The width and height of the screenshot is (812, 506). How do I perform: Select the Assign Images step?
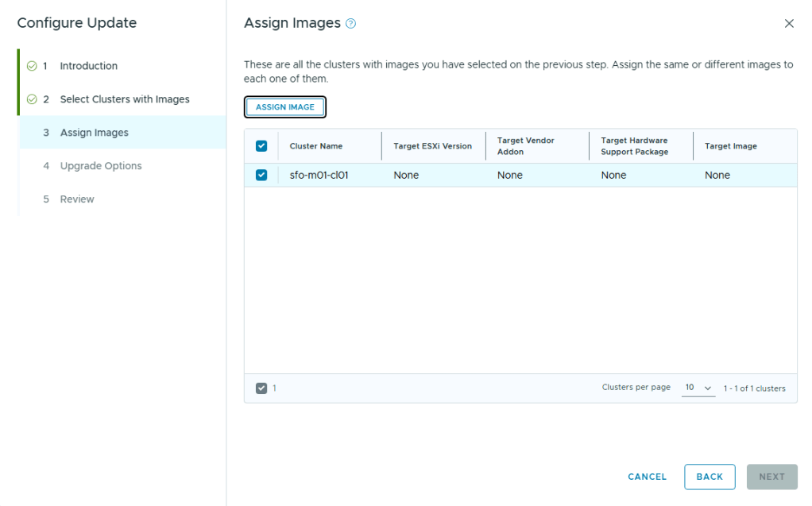94,133
